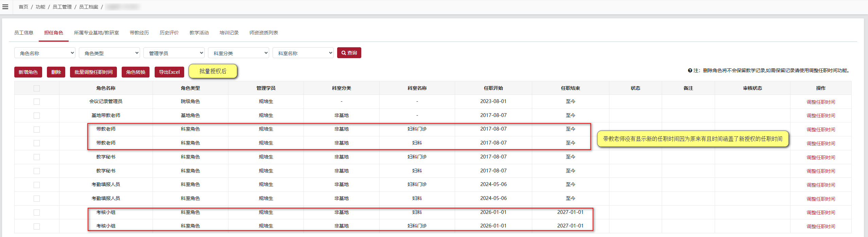
Task: Select checkbox for 考核小组 妇科 row
Action: (x=37, y=213)
